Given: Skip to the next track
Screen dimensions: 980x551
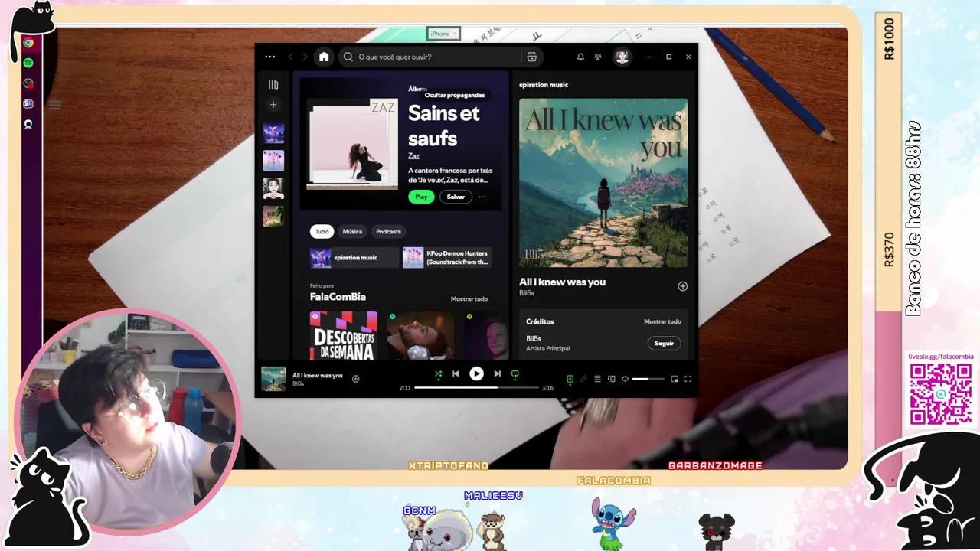Looking at the screenshot, I should click(x=497, y=374).
